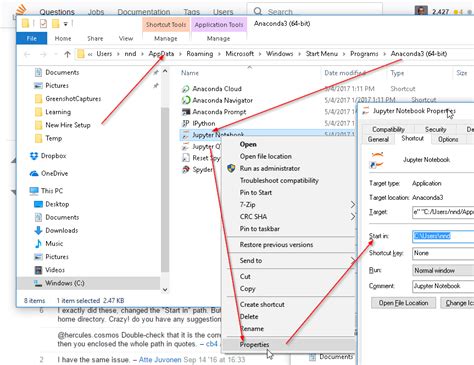Open the File ribbon tab
Screen dimensions: 474x365
pyautogui.click(x=32, y=38)
